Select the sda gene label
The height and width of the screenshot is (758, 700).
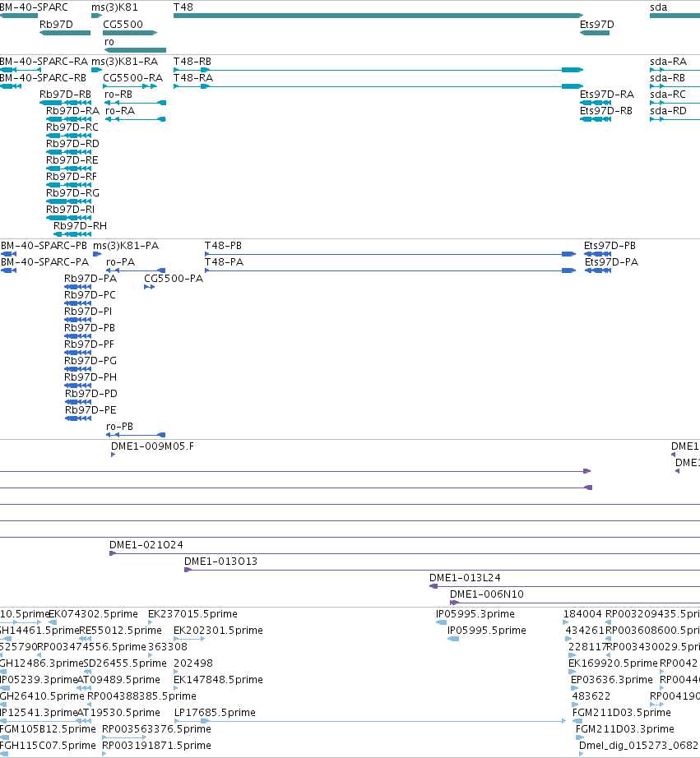[658, 7]
